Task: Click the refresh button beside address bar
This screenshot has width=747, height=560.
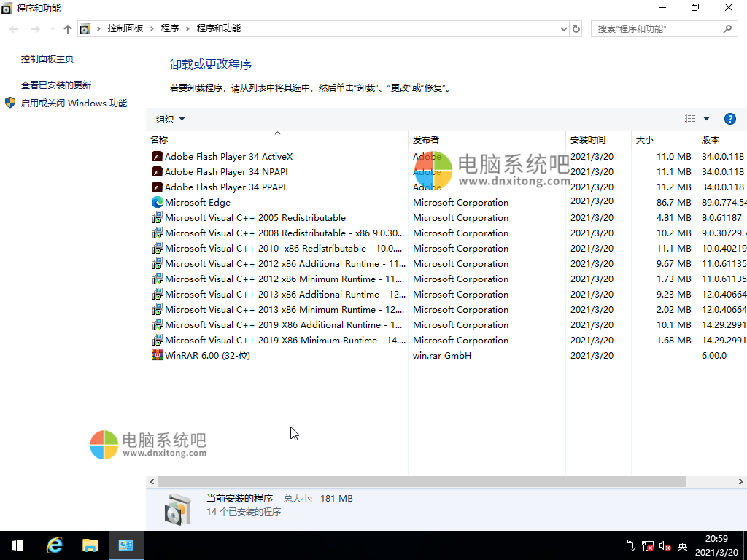Action: tap(576, 29)
